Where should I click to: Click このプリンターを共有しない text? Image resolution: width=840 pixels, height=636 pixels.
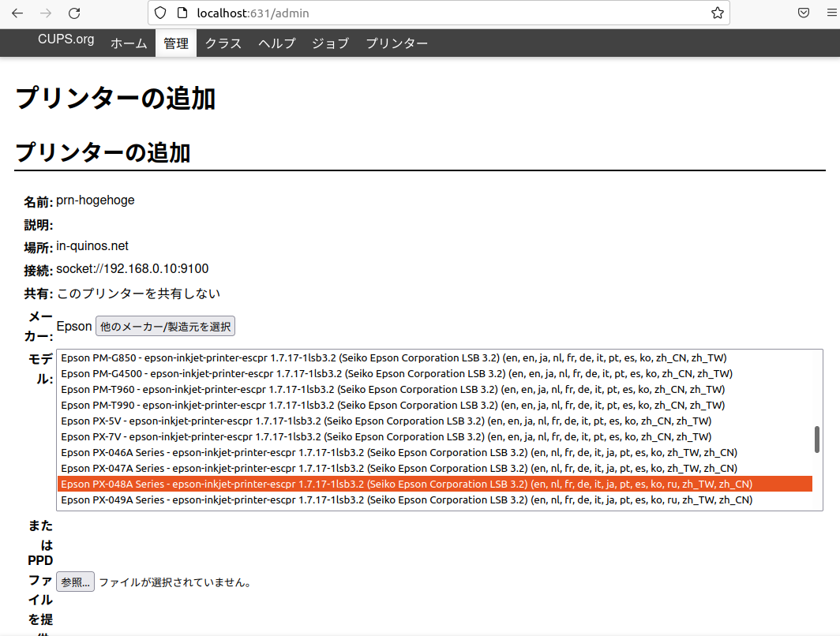pyautogui.click(x=138, y=294)
